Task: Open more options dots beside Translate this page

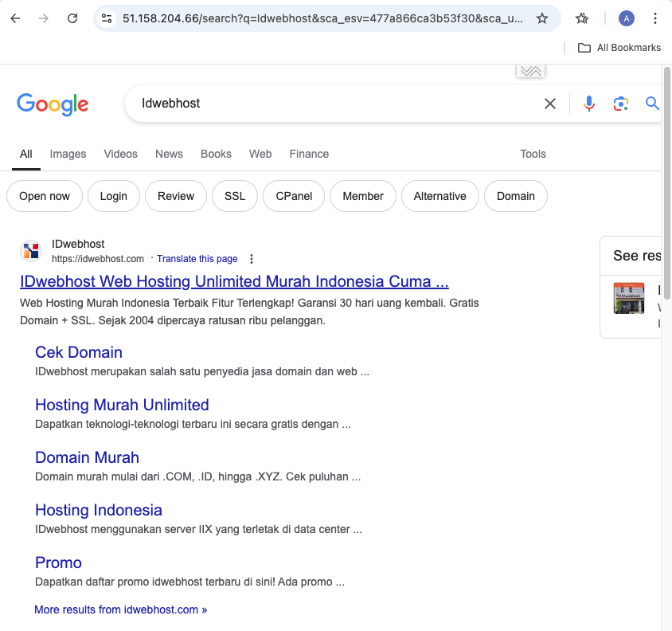Action: (x=252, y=259)
